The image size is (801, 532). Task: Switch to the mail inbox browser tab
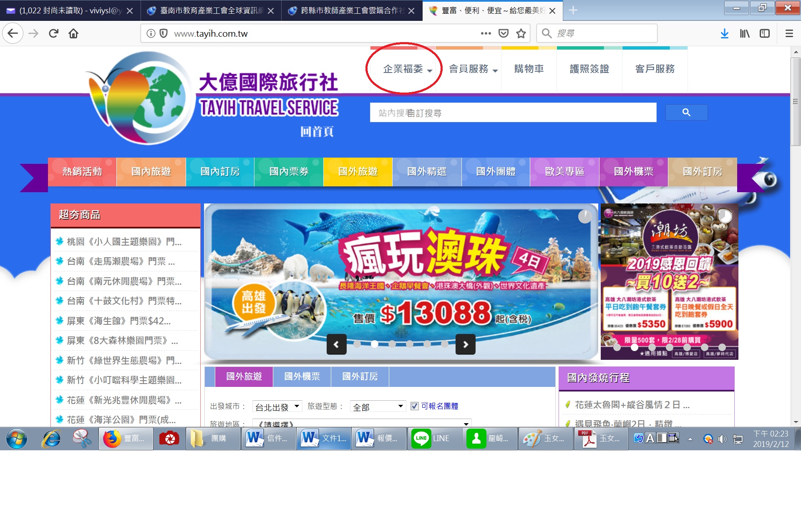[70, 10]
